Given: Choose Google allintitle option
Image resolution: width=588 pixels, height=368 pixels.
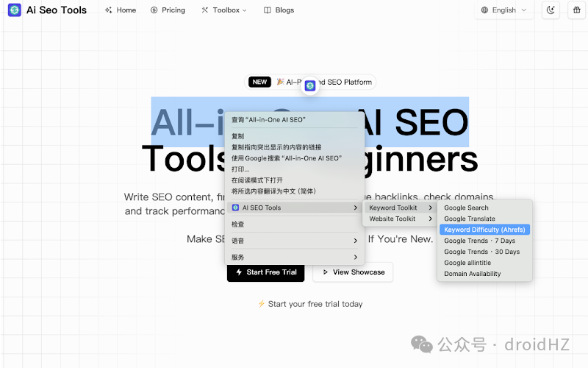Looking at the screenshot, I should [484, 263].
